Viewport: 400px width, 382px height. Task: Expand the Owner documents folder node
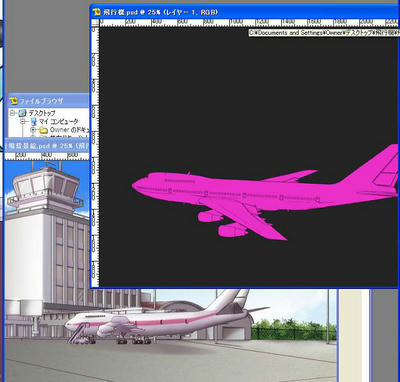33,130
